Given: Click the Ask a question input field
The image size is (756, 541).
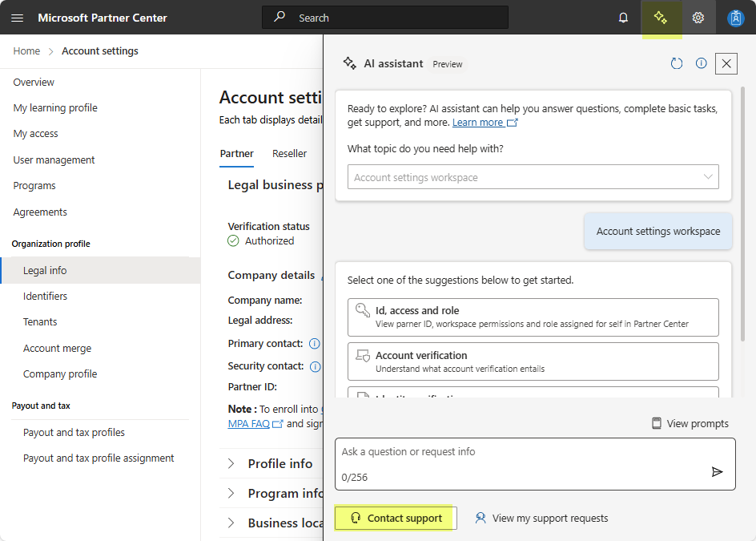Looking at the screenshot, I should click(x=521, y=453).
